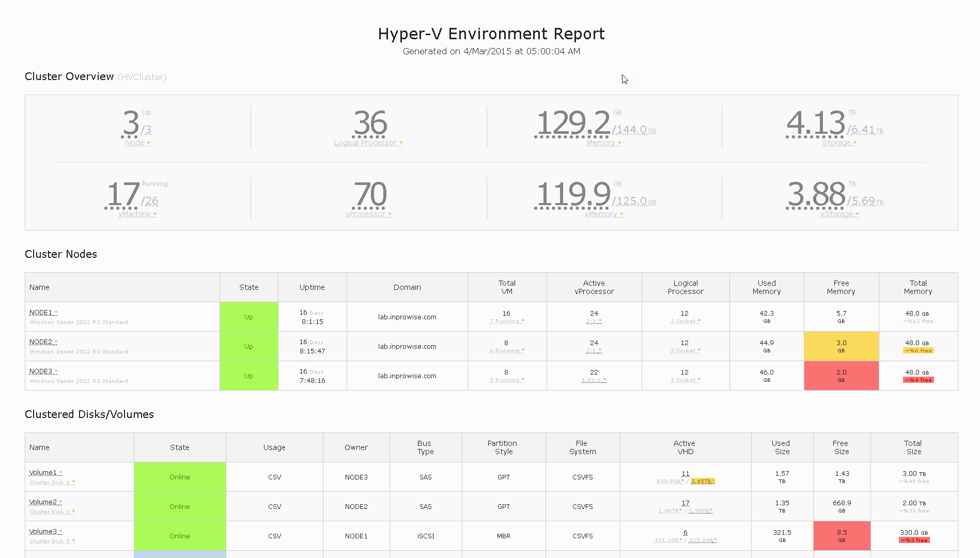This screenshot has height=558, width=980.
Task: Click Volume1's green Online state cell
Action: (180, 477)
